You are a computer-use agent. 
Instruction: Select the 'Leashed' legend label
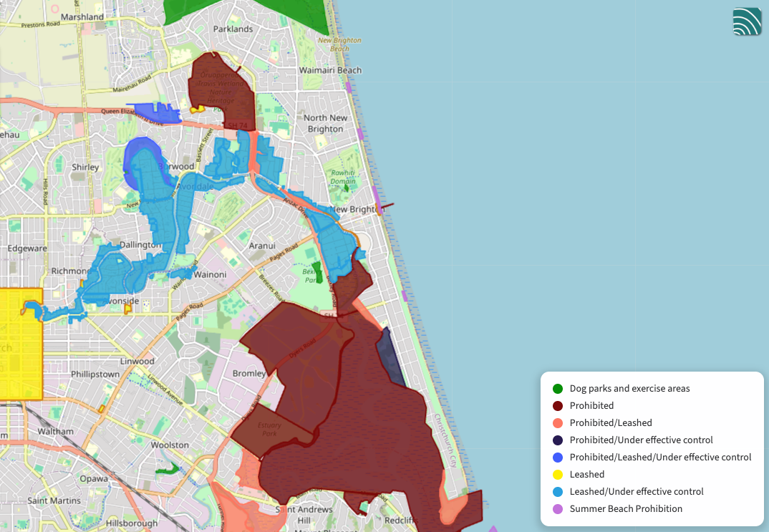click(x=586, y=474)
